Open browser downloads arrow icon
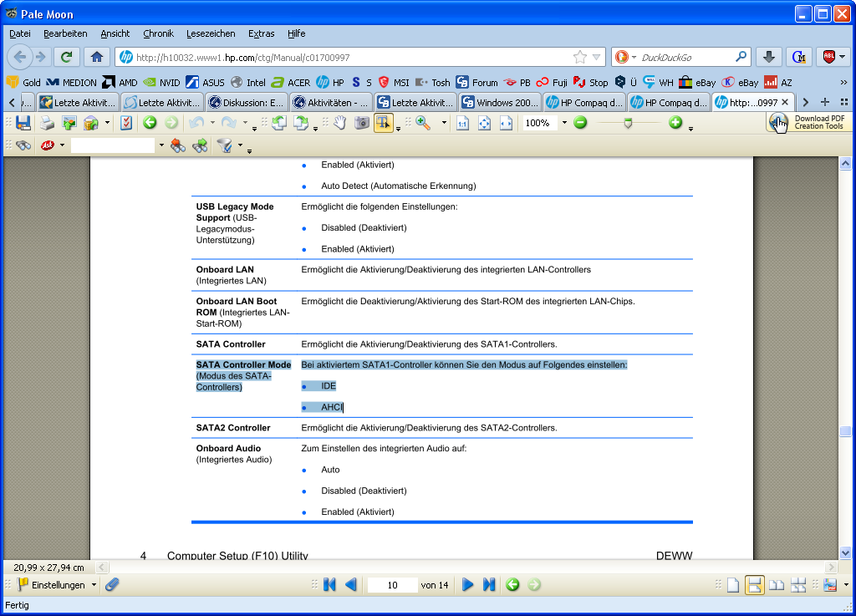 tap(769, 57)
